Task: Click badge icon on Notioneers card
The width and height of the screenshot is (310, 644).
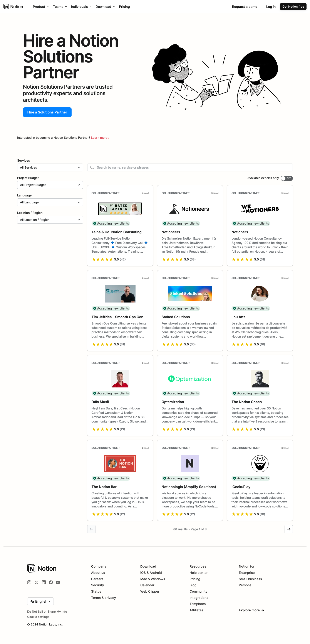Action: click(x=215, y=193)
